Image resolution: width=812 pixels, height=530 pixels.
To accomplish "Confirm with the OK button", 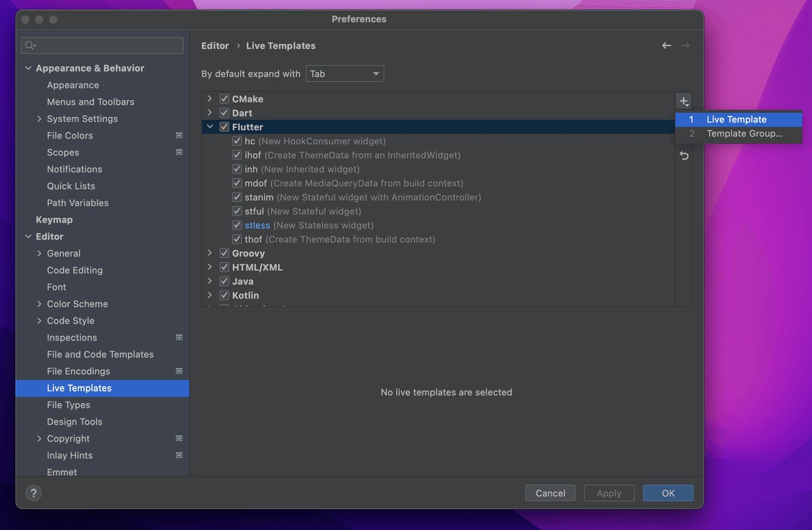I will pos(668,493).
